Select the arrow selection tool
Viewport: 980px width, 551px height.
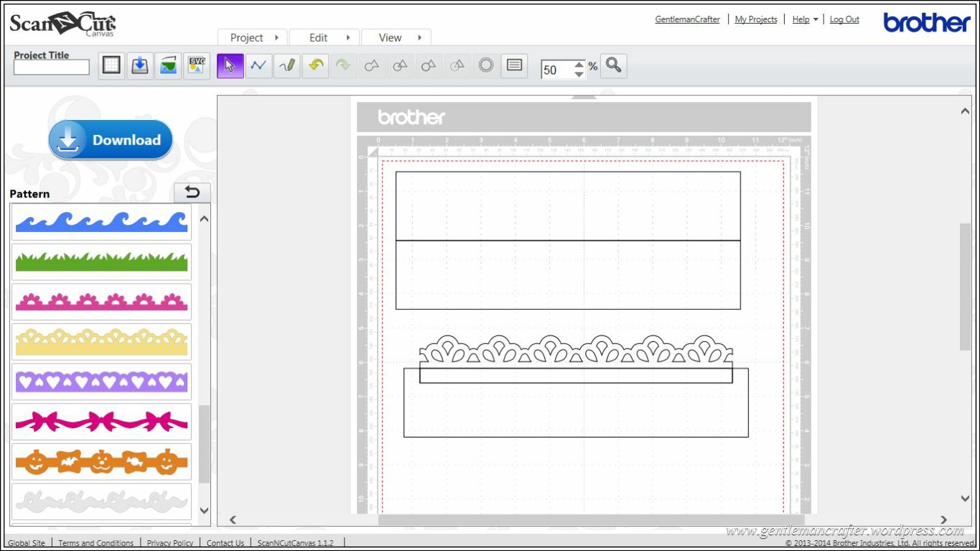click(230, 65)
